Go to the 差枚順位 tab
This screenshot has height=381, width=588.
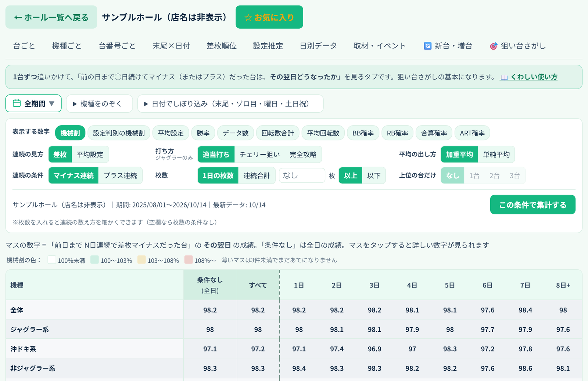coord(222,46)
